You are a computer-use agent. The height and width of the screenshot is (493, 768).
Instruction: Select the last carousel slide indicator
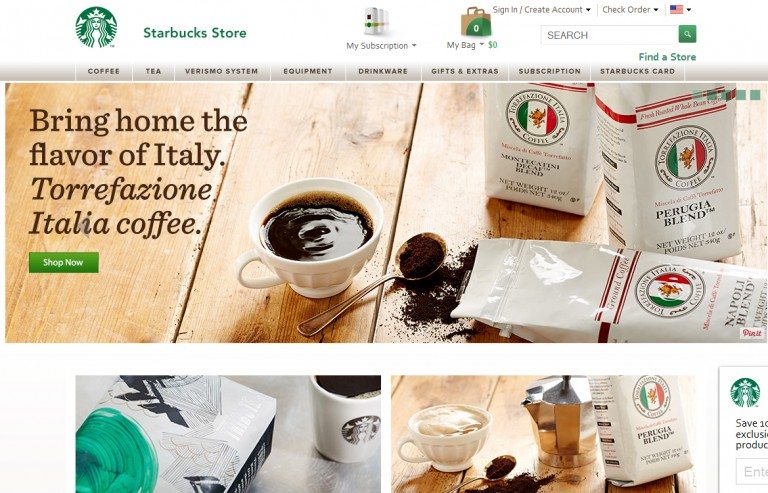(x=755, y=95)
